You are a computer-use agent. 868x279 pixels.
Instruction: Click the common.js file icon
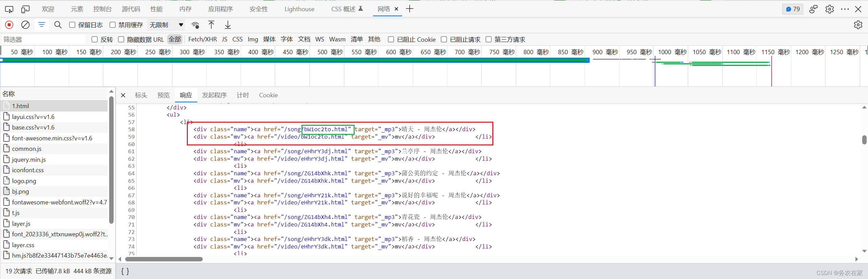tap(6, 148)
